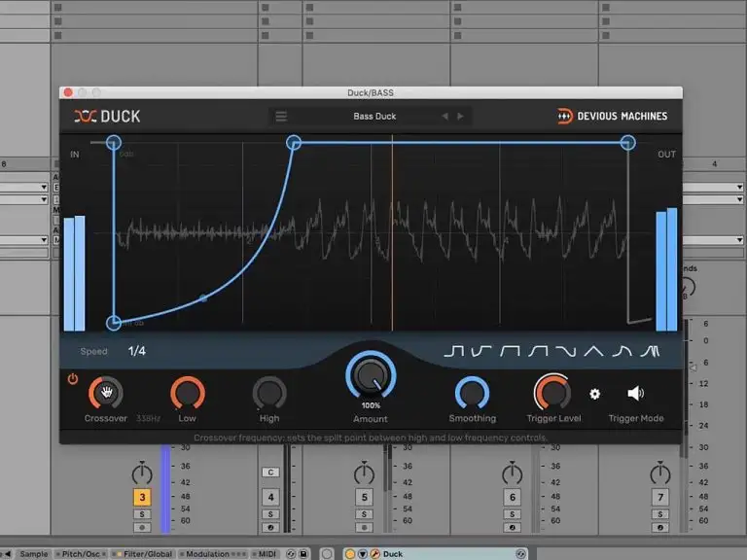Select the fourth curve shape preset

538,351
